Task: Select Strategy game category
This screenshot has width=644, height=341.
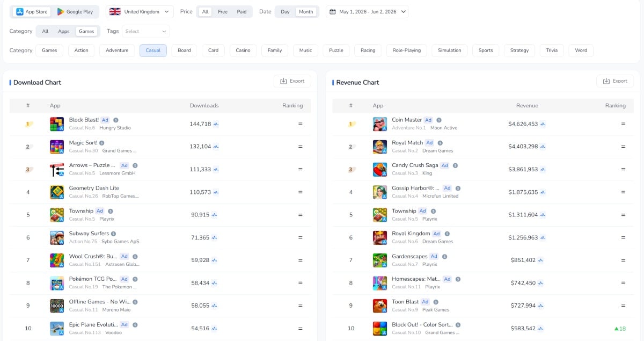Action: coord(519,50)
